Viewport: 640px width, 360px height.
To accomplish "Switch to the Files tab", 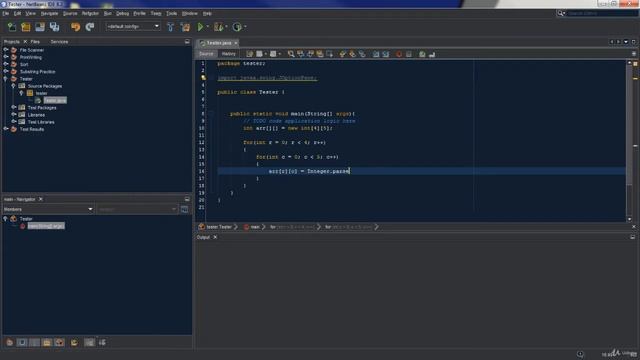I will 35,42.
